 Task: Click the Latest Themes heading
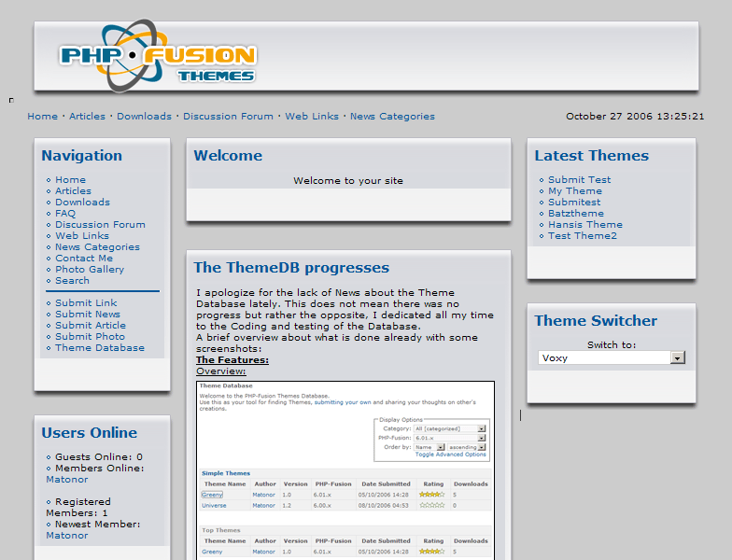592,155
